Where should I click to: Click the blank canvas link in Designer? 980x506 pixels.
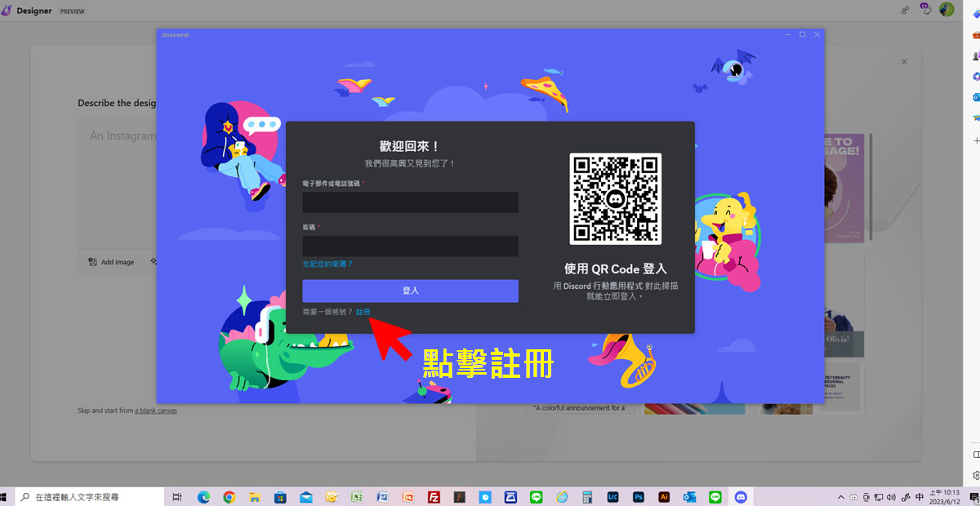click(x=155, y=411)
